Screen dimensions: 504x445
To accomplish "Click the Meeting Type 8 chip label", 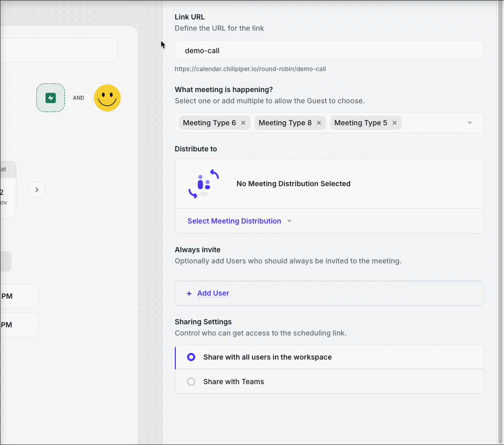I will (x=285, y=123).
